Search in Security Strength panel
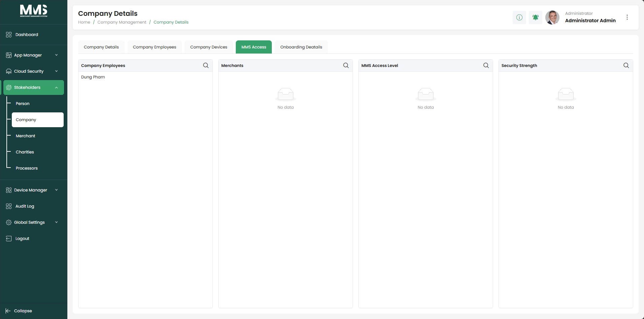Image resolution: width=644 pixels, height=319 pixels. click(x=626, y=66)
